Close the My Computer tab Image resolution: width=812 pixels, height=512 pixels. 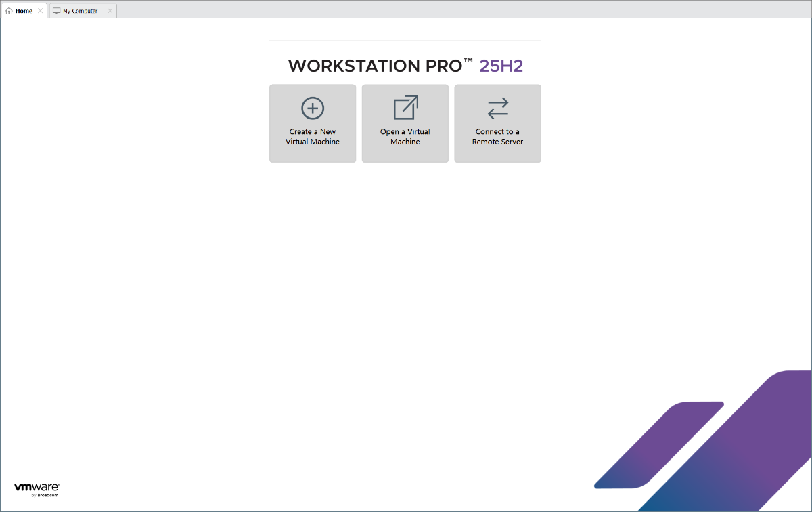[x=110, y=11]
